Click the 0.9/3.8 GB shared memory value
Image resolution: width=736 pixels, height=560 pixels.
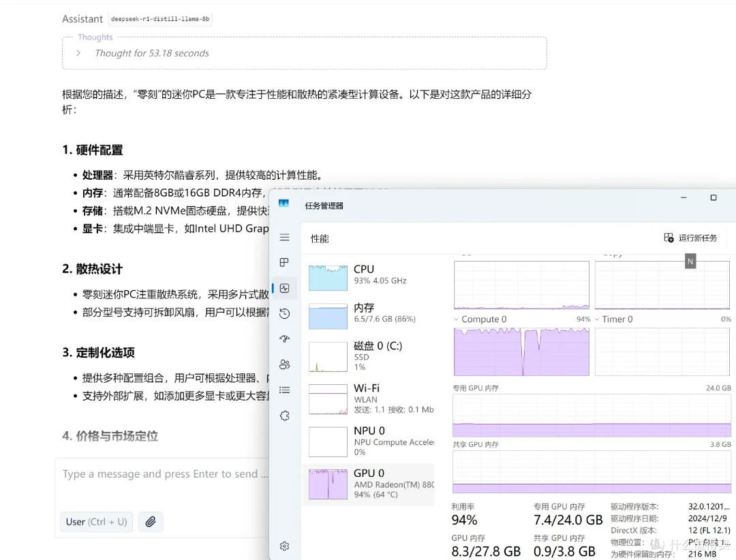564,552
